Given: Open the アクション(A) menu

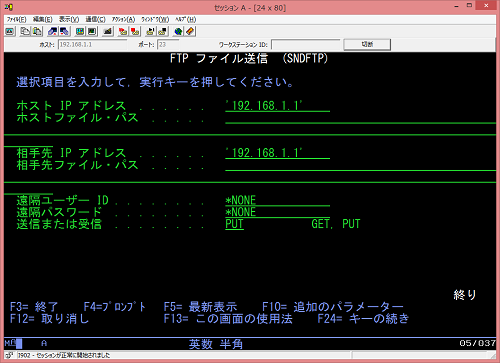Looking at the screenshot, I should [x=123, y=19].
